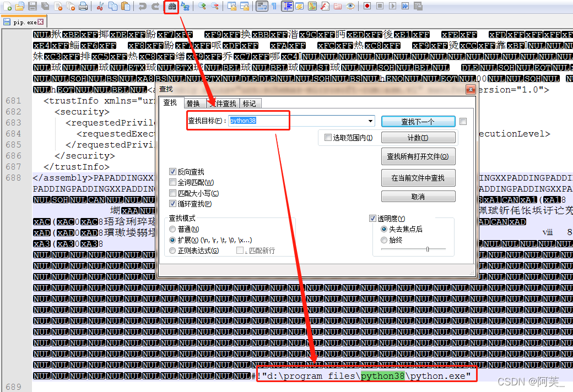Image resolution: width=573 pixels, height=392 pixels.
Task: Click the Replace toolbar icon
Action: 185,6
